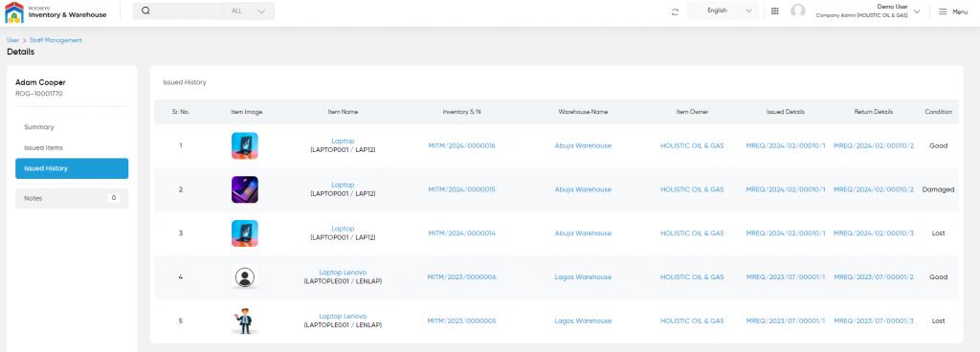Open HOLISTIC OIL & GAS owner in row 5
980x352 pixels.
(x=692, y=320)
